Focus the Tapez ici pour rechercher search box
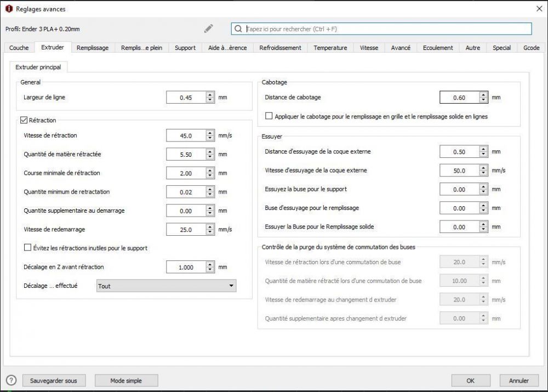Viewport: 548px width, 392px height. [x=381, y=29]
